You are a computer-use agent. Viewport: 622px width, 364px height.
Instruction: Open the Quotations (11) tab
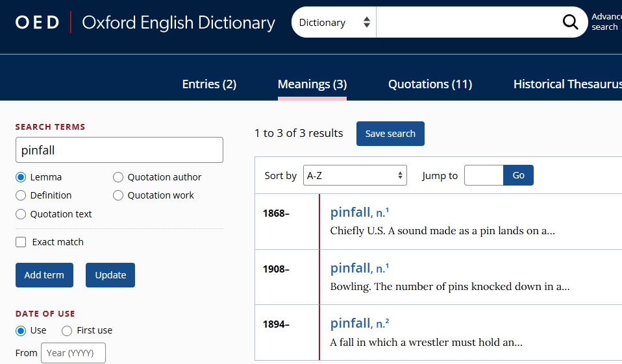click(x=430, y=84)
